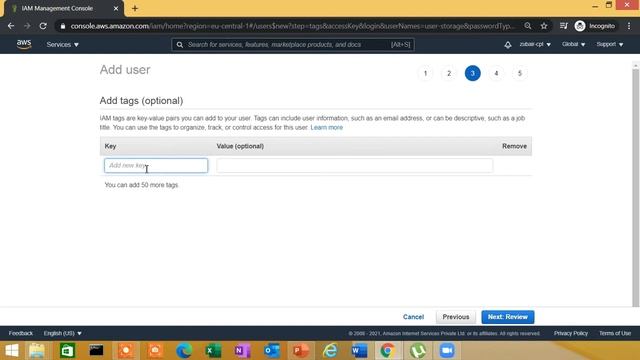
Task: Proceed with Next: Review button
Action: pyautogui.click(x=507, y=317)
